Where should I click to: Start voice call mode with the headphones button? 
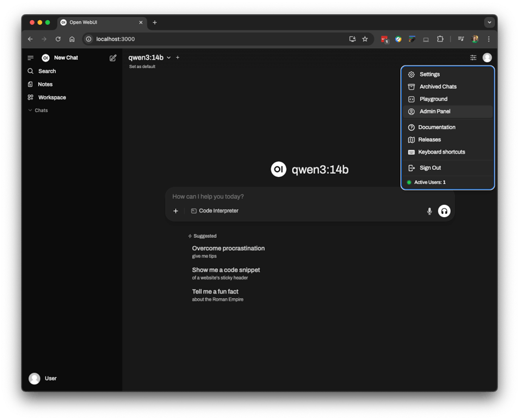(444, 211)
